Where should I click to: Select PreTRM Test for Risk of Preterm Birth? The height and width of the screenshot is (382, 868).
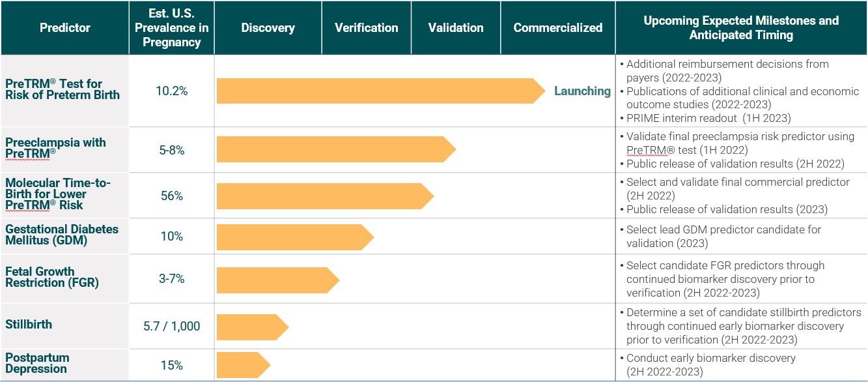[x=63, y=89]
